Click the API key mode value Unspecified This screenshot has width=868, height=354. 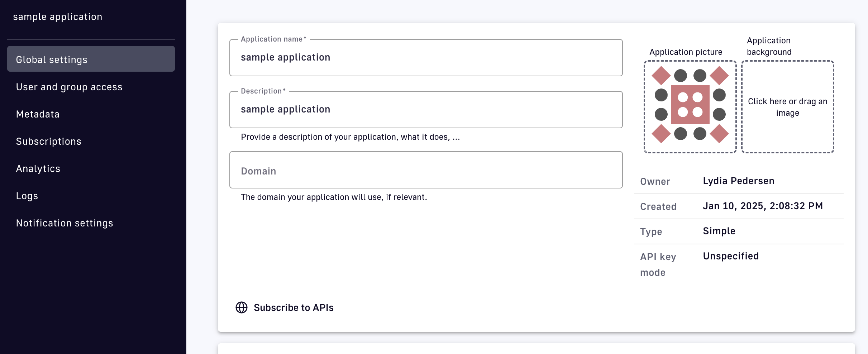[731, 256]
